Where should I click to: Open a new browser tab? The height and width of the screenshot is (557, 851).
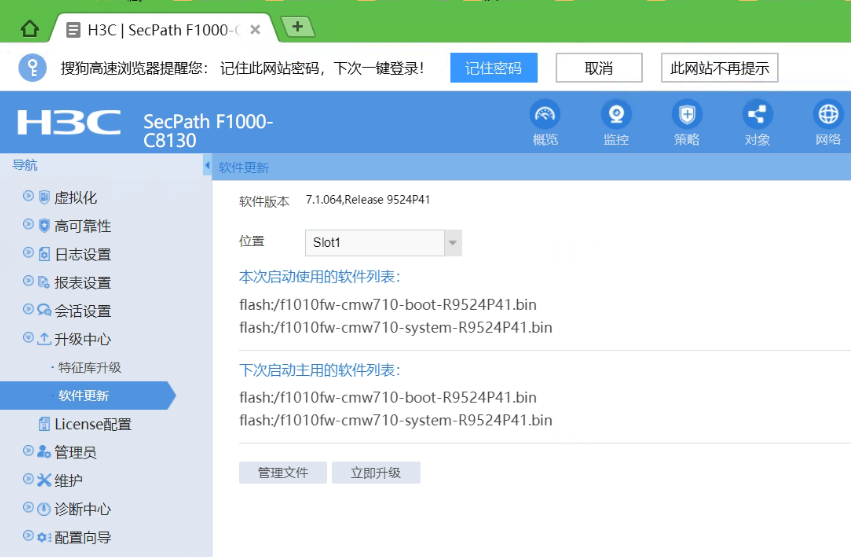tap(297, 26)
